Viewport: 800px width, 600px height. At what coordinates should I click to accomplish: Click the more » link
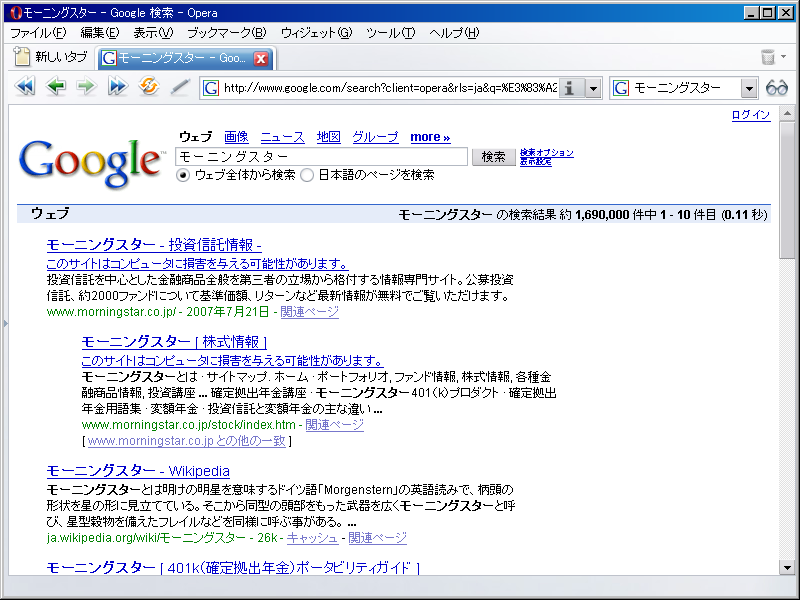[430, 137]
